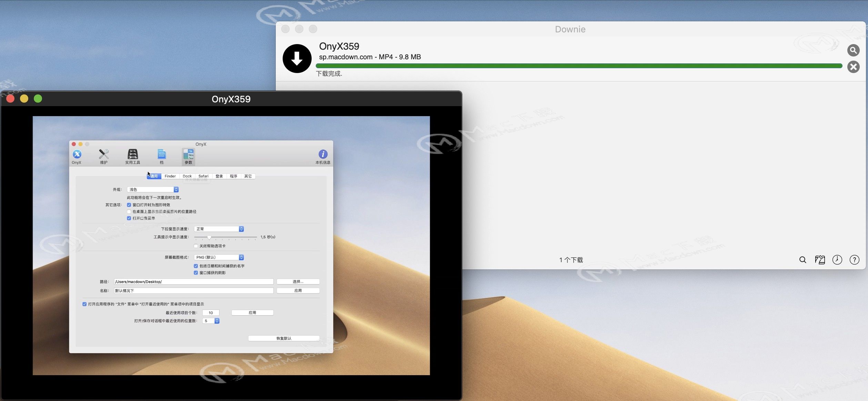Open the 屏幕截图格式 dropdown showing PNG
The width and height of the screenshot is (868, 401).
(x=219, y=257)
